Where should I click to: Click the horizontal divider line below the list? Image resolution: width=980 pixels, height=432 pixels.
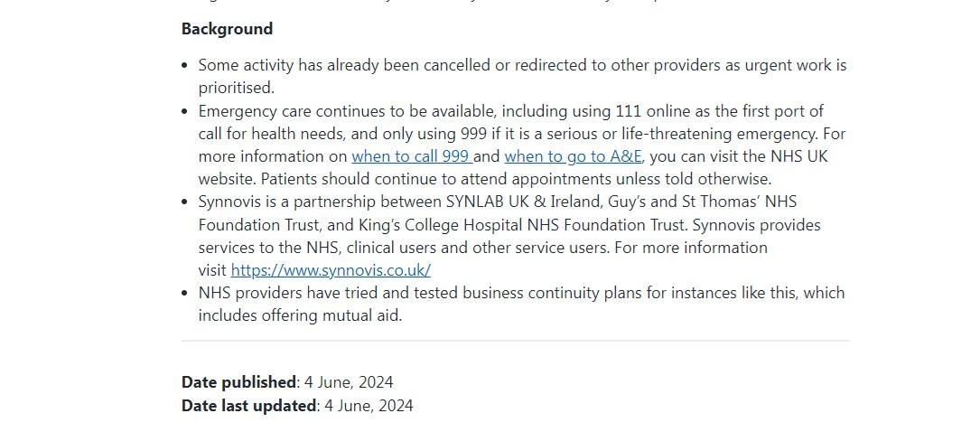515,341
